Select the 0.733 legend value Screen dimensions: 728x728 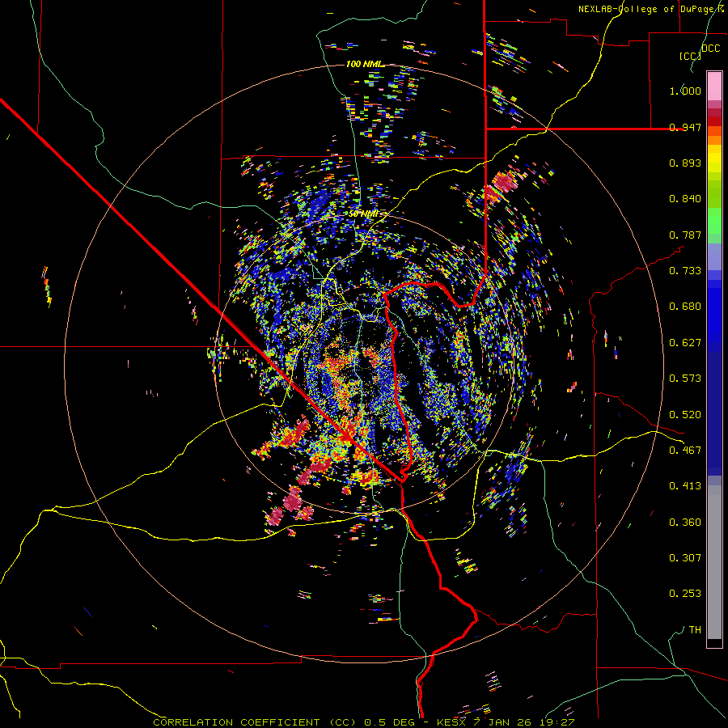[x=685, y=271]
